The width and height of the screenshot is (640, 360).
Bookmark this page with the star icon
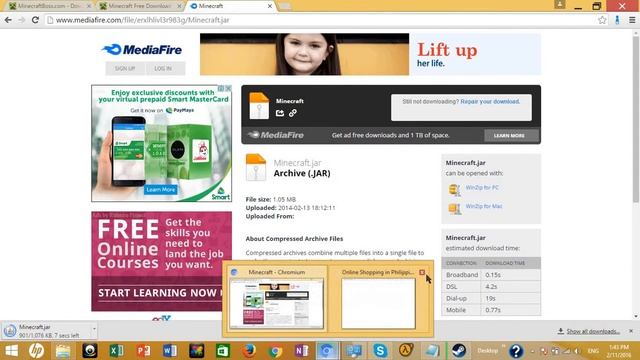[602, 20]
